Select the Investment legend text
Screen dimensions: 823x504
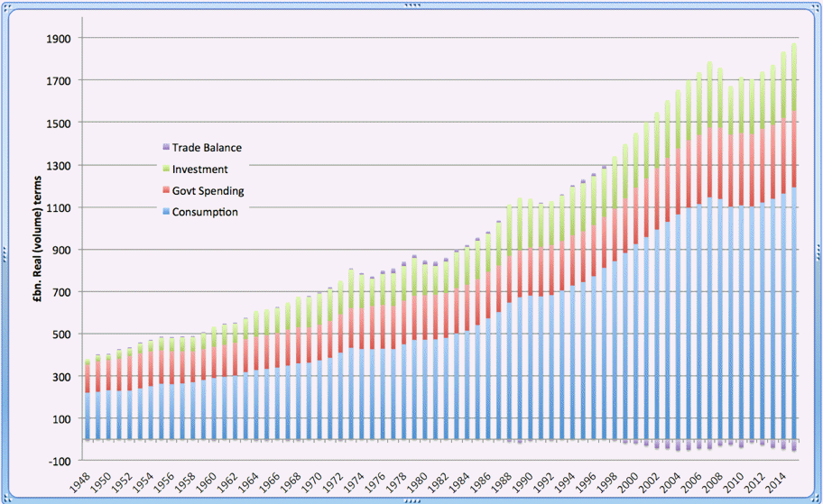(x=199, y=169)
